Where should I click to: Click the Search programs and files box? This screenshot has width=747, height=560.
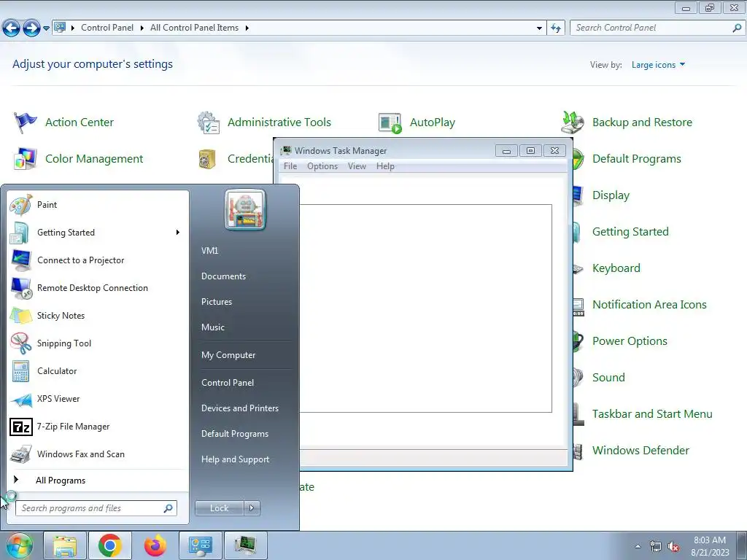click(96, 508)
